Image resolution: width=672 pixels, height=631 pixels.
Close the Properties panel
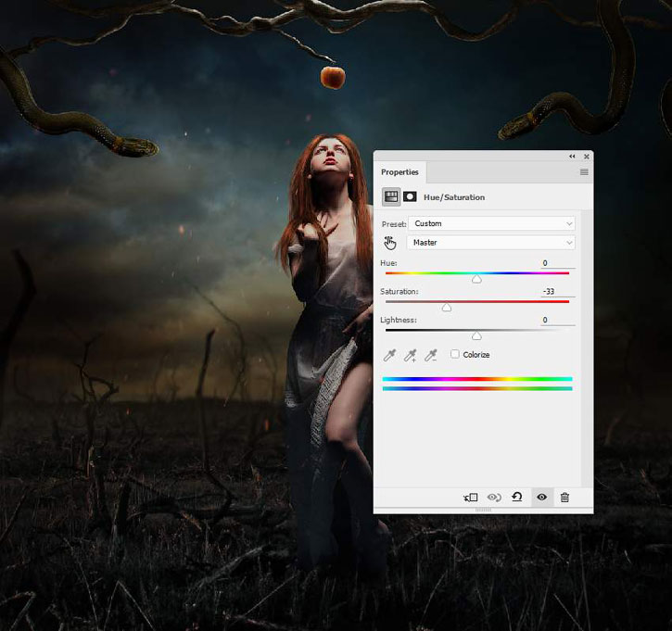point(587,157)
